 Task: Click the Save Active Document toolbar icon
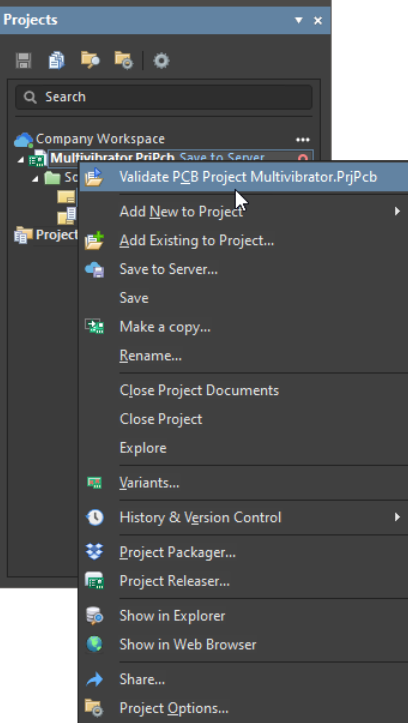click(x=23, y=60)
